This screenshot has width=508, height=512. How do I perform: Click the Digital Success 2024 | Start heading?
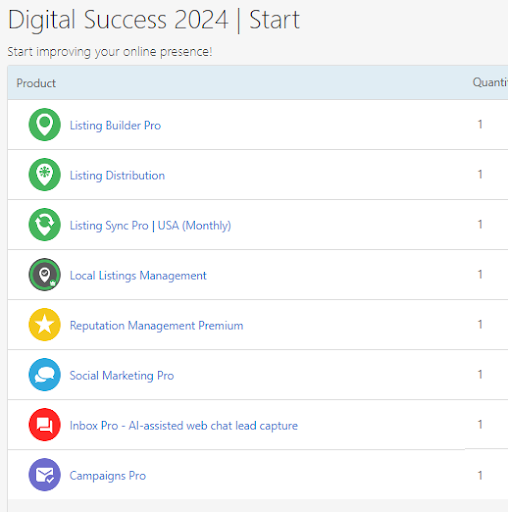click(x=154, y=20)
